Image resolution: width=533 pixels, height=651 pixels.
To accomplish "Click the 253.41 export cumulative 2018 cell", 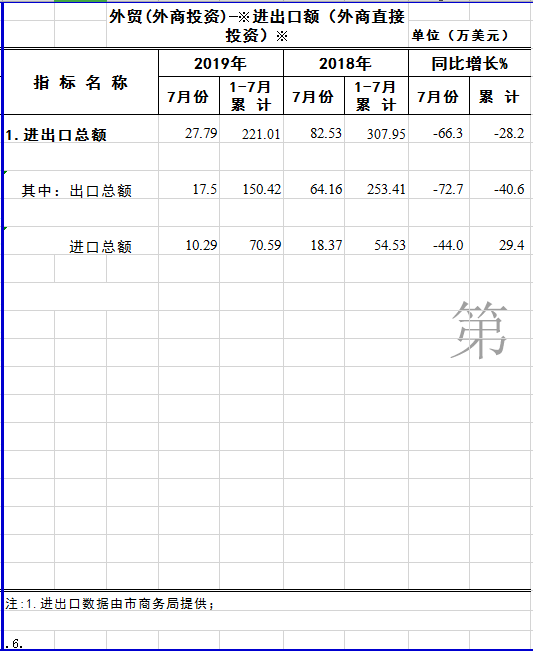I will coord(376,185).
